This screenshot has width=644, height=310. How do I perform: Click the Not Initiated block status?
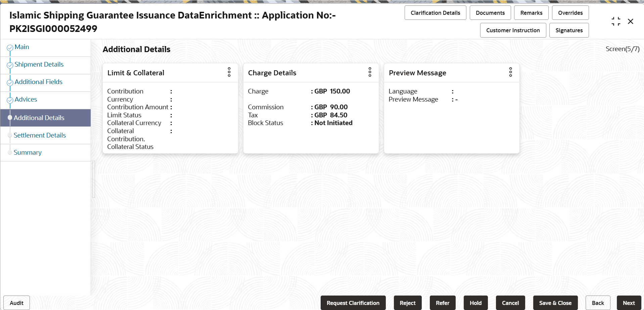click(333, 123)
